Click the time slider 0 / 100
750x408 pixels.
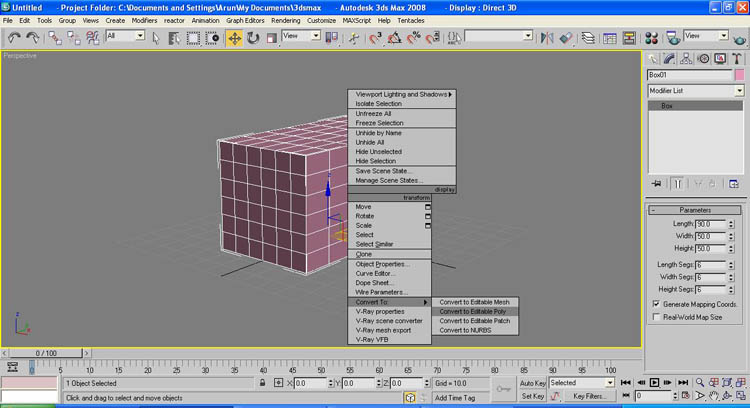(46, 353)
